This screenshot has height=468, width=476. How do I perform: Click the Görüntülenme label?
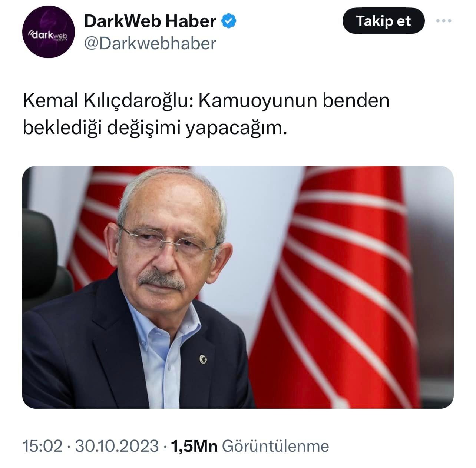275,446
